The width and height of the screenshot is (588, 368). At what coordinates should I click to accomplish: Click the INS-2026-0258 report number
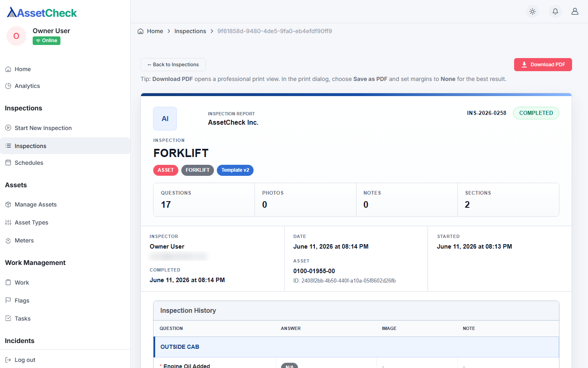coord(487,113)
